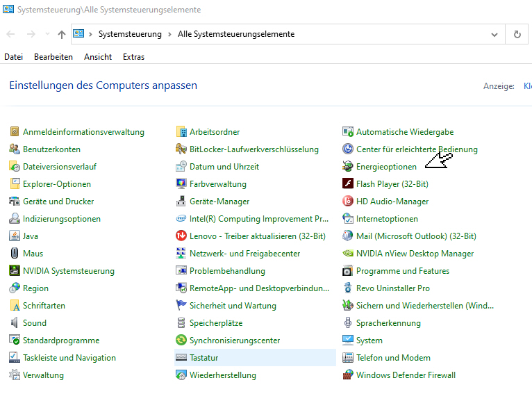Open the Telefon und Modem icon
The height and width of the screenshot is (394, 532).
[348, 357]
